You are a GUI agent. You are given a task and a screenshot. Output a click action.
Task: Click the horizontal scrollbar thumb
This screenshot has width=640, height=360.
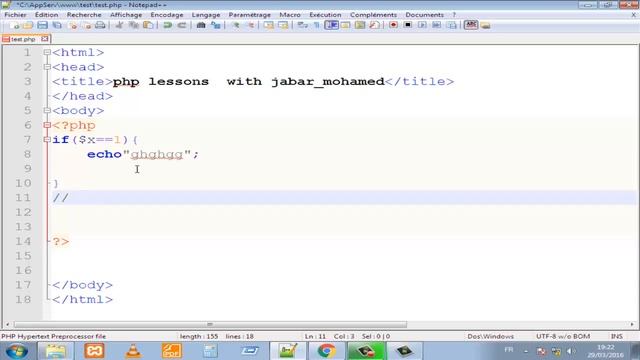[210, 324]
